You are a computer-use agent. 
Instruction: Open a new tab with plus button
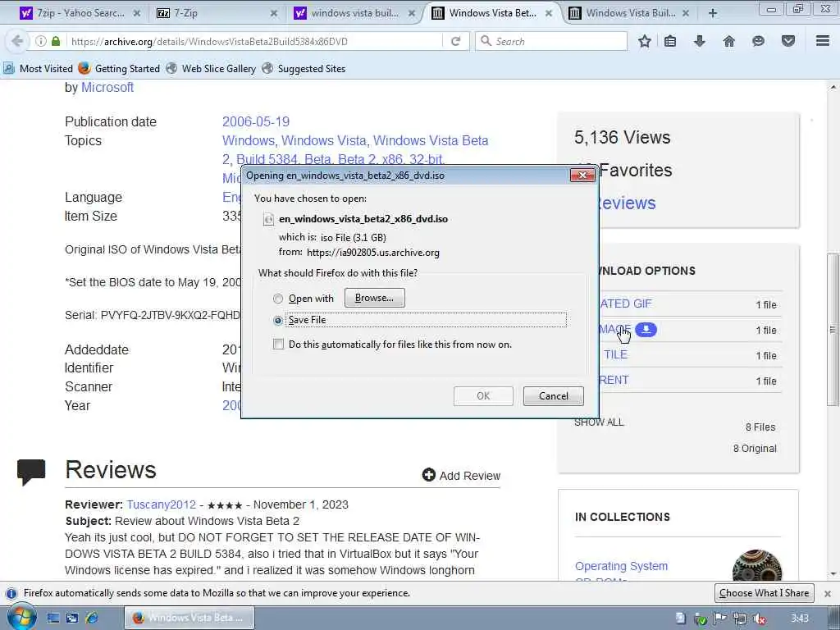click(713, 13)
